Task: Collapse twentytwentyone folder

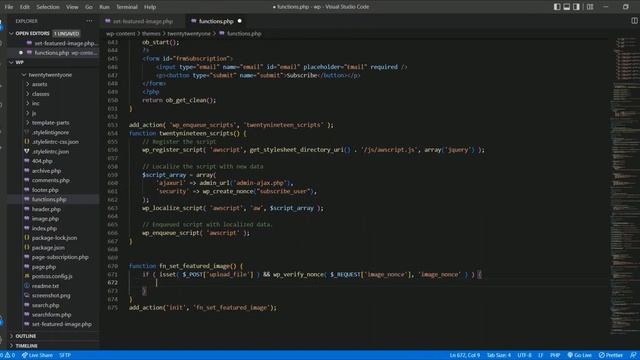Action: pos(24,75)
